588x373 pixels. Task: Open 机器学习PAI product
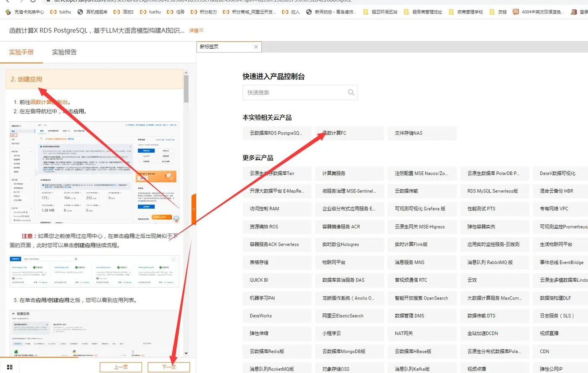click(277, 298)
